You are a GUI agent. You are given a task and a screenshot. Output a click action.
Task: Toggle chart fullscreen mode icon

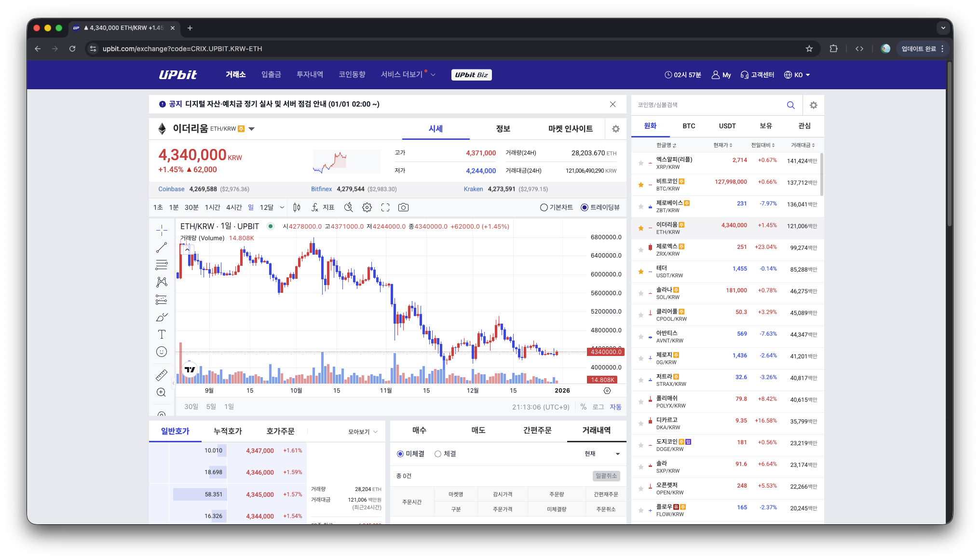pos(385,207)
